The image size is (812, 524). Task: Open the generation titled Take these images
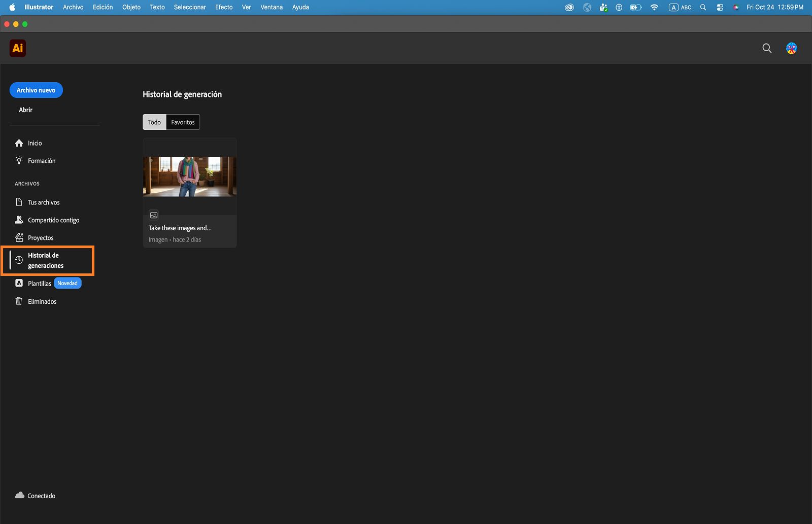coord(189,176)
